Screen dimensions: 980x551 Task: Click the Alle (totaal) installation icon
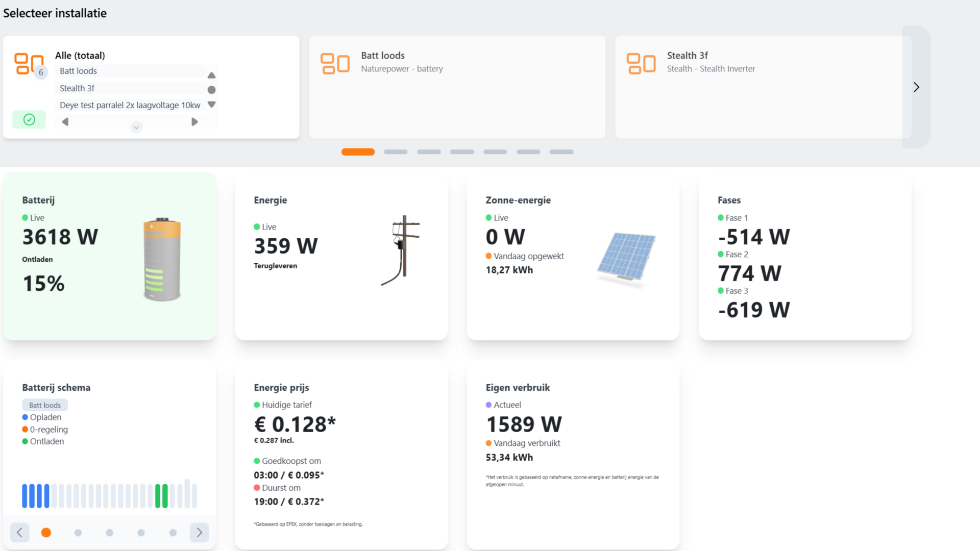pos(29,64)
